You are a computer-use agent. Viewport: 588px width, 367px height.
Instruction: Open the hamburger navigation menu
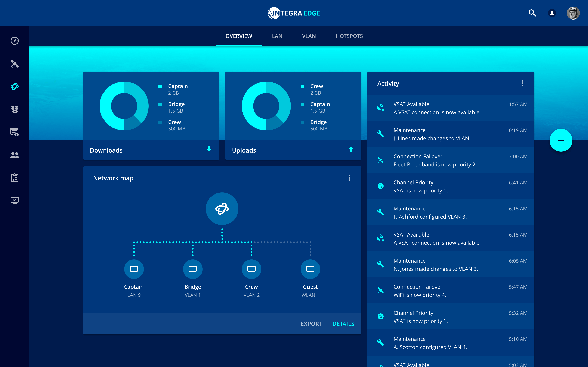(14, 13)
